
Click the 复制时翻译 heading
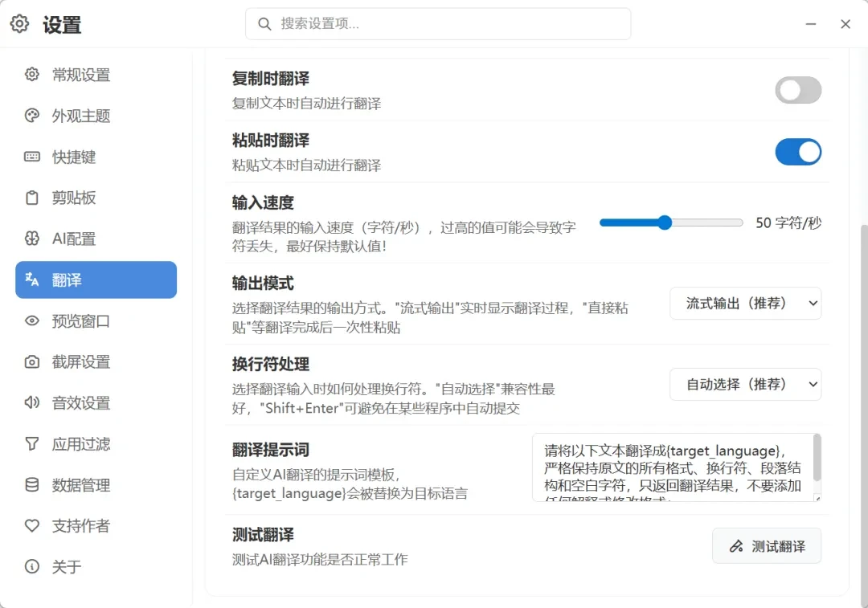(270, 79)
